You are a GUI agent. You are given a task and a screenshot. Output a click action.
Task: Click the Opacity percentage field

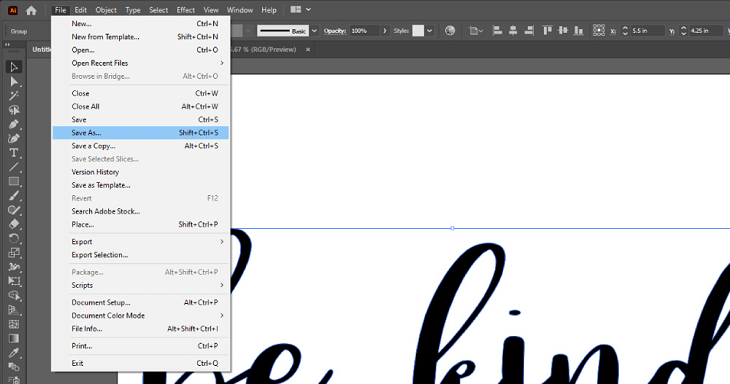pos(365,31)
